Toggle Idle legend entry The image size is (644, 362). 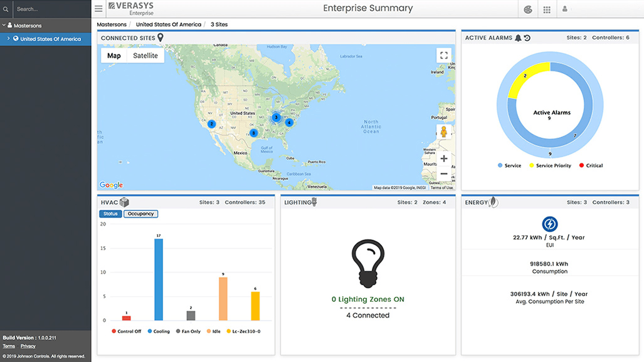[x=214, y=331]
